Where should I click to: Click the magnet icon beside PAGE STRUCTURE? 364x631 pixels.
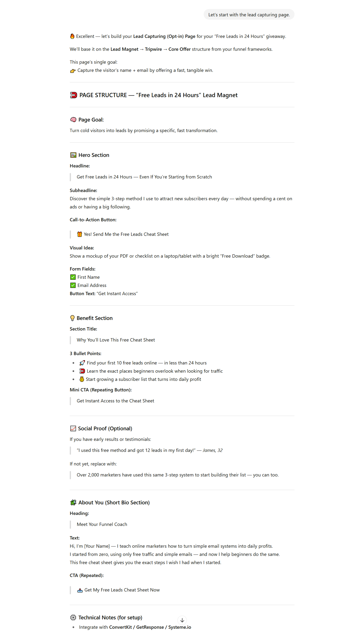tap(74, 95)
